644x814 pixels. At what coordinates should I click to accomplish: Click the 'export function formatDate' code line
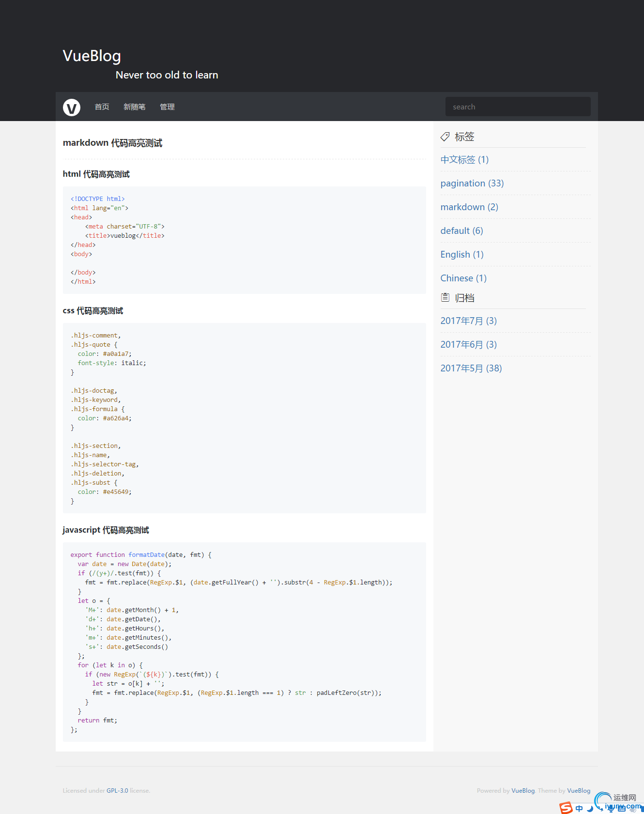pyautogui.click(x=141, y=555)
